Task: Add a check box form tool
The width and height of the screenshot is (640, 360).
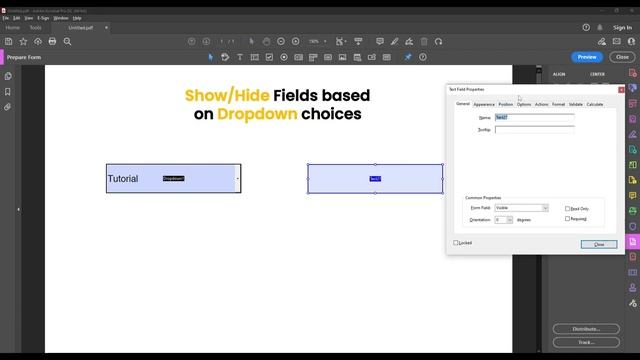Action: click(269, 57)
